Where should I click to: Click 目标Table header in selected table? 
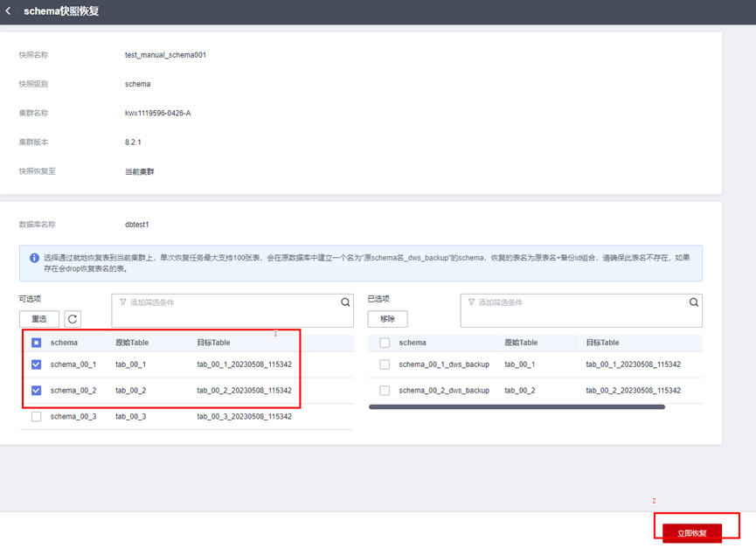[x=602, y=343]
